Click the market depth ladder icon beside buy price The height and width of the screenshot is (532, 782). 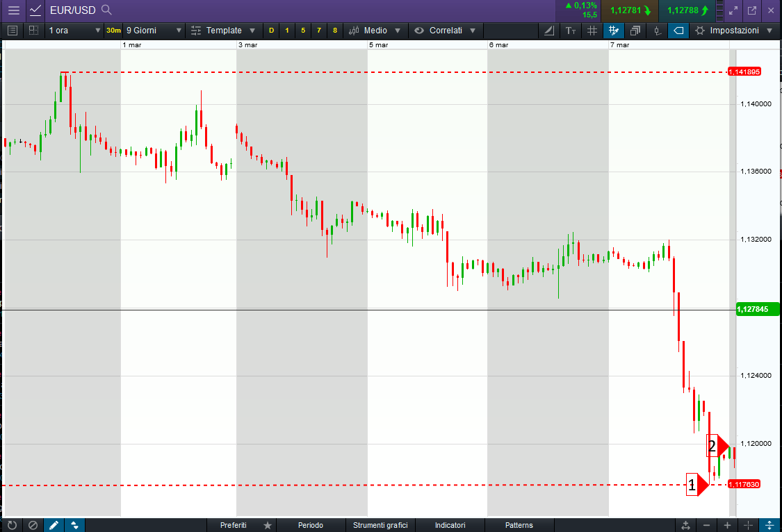pyautogui.click(x=719, y=10)
